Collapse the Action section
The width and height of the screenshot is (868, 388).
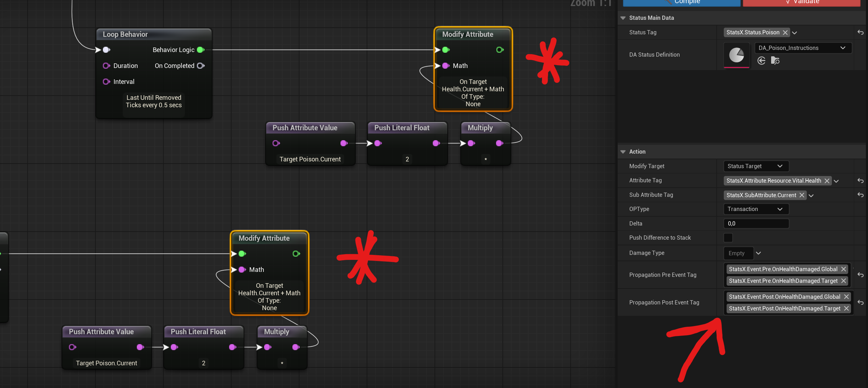(x=623, y=152)
